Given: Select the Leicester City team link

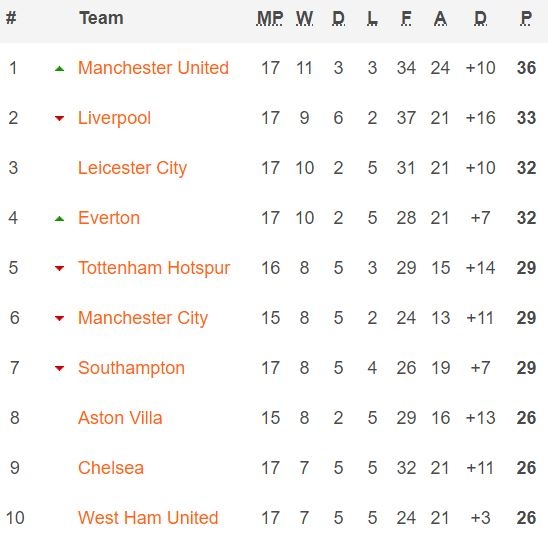Looking at the screenshot, I should (132, 168).
